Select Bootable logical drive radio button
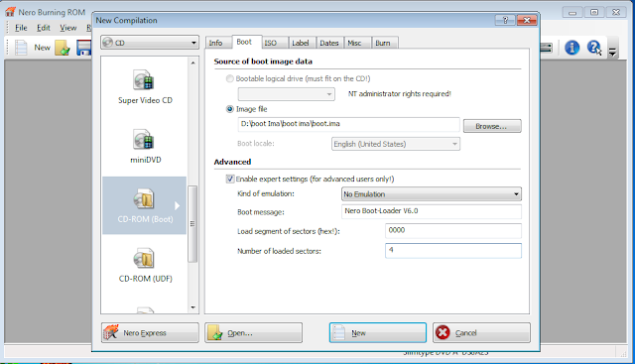Viewport: 635px width, 364px height. point(229,78)
